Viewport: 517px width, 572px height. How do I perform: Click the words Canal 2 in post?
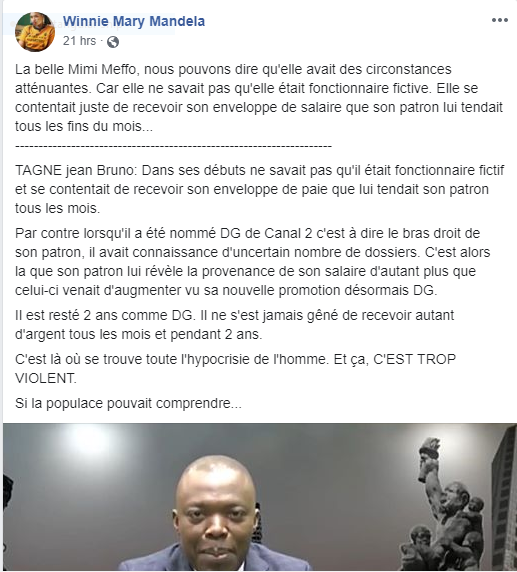(x=288, y=233)
